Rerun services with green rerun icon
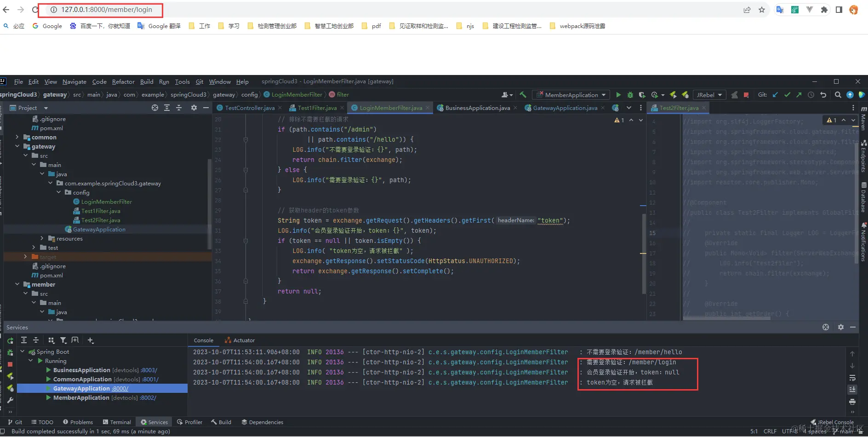The height and width of the screenshot is (437, 868). [x=10, y=341]
